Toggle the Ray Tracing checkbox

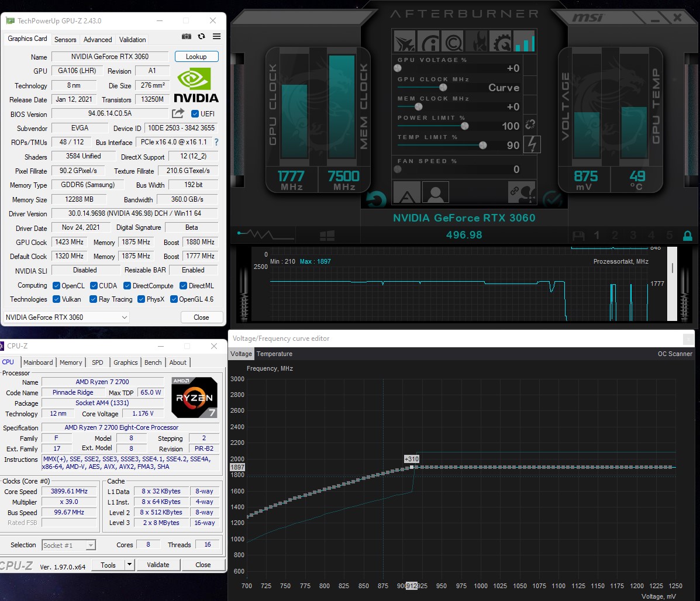(x=94, y=299)
